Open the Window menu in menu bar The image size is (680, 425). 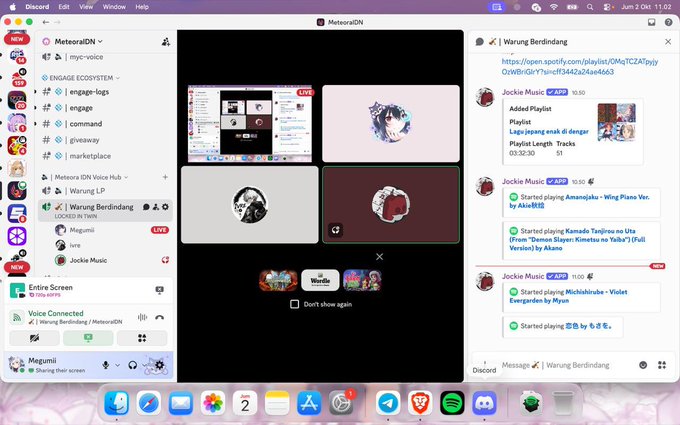[114, 7]
